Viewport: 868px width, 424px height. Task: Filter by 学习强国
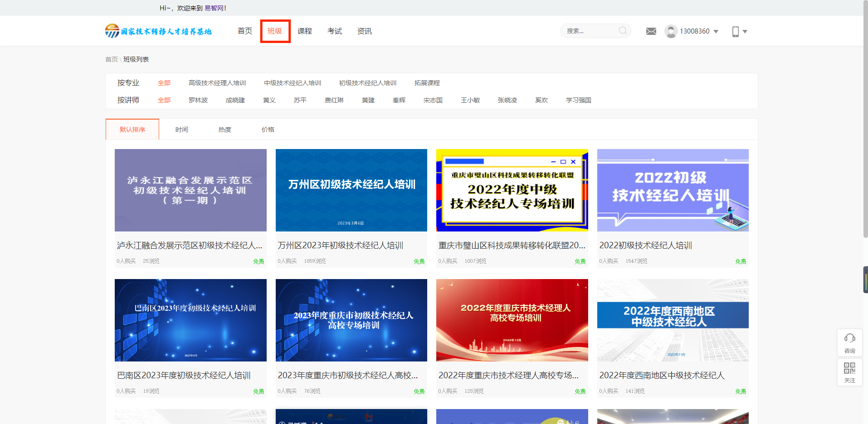point(579,100)
